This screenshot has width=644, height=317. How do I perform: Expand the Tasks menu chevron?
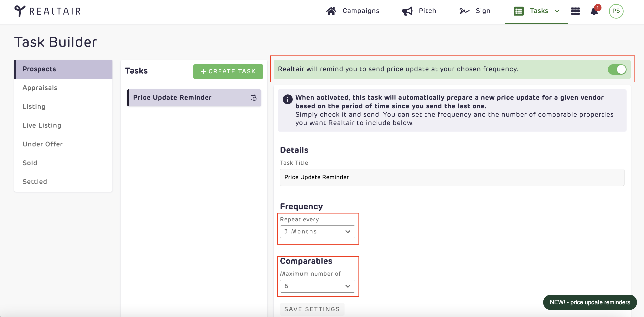[557, 11]
